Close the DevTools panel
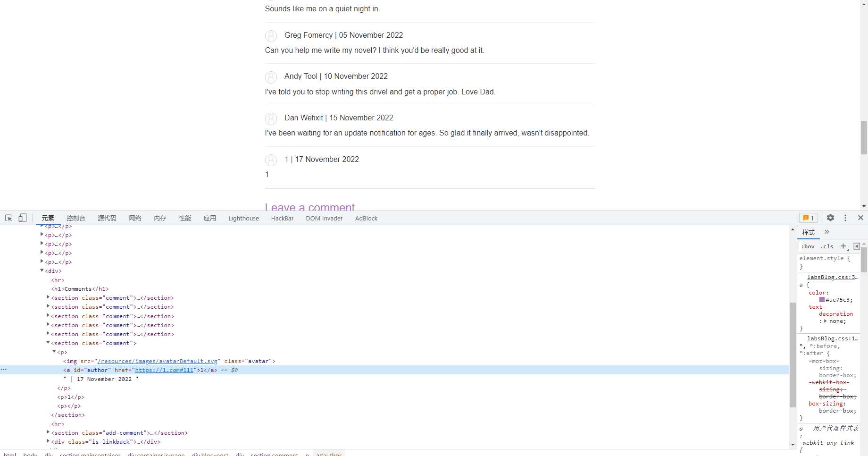This screenshot has height=456, width=868. pos(860,218)
